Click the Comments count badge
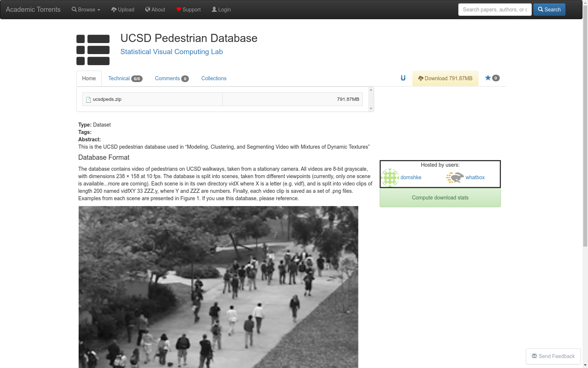Viewport: 588px width, 368px height. (x=185, y=79)
